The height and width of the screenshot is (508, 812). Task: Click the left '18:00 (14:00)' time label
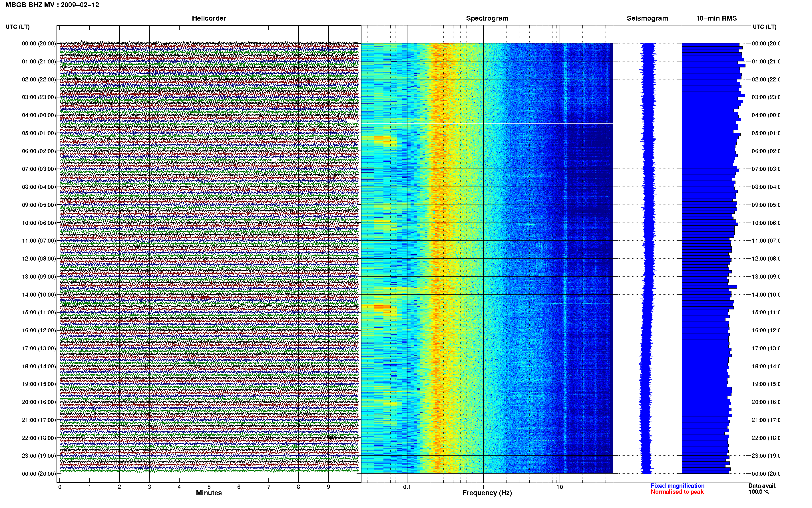39,366
